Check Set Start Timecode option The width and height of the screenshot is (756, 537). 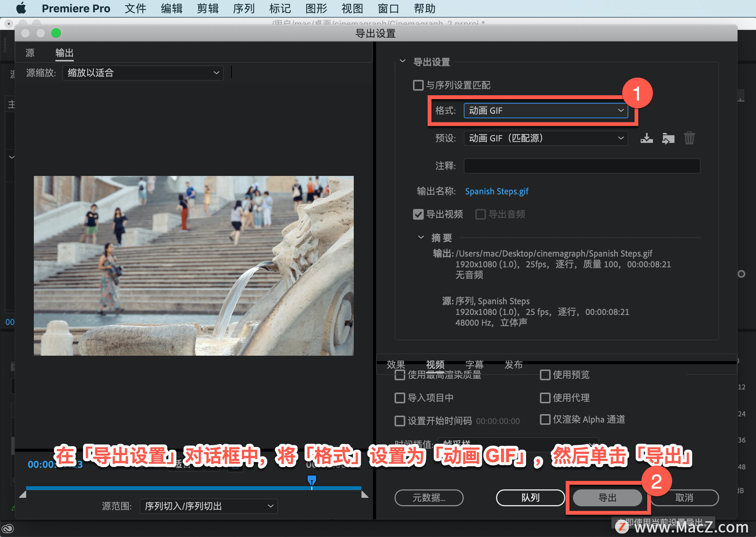(400, 421)
